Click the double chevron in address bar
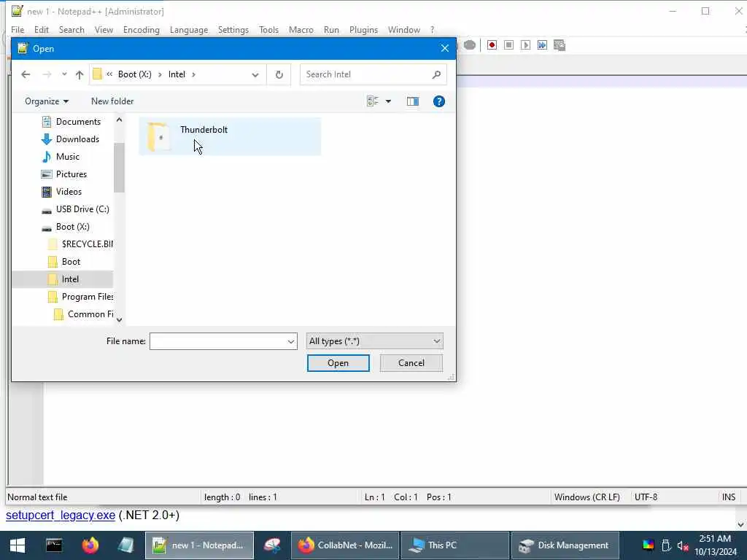This screenshot has width=747, height=560. [x=109, y=74]
